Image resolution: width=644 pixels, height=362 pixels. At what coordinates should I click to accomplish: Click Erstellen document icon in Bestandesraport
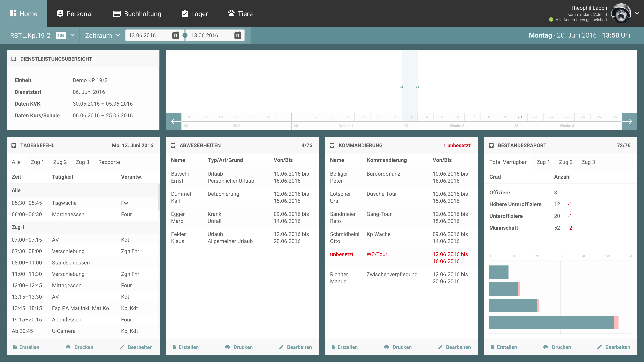pos(493,347)
